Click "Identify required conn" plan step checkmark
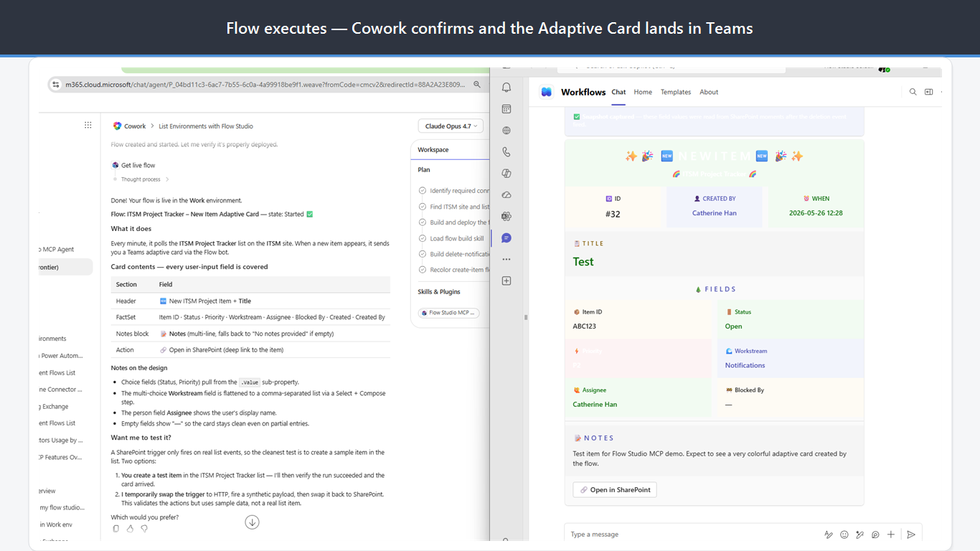 (x=423, y=191)
